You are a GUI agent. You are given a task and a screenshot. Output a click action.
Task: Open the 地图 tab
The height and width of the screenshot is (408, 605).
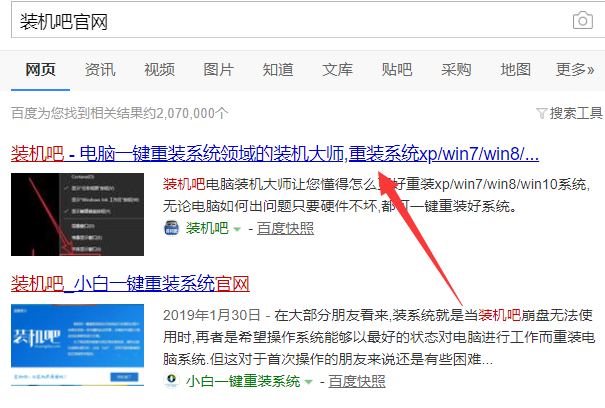coord(516,70)
